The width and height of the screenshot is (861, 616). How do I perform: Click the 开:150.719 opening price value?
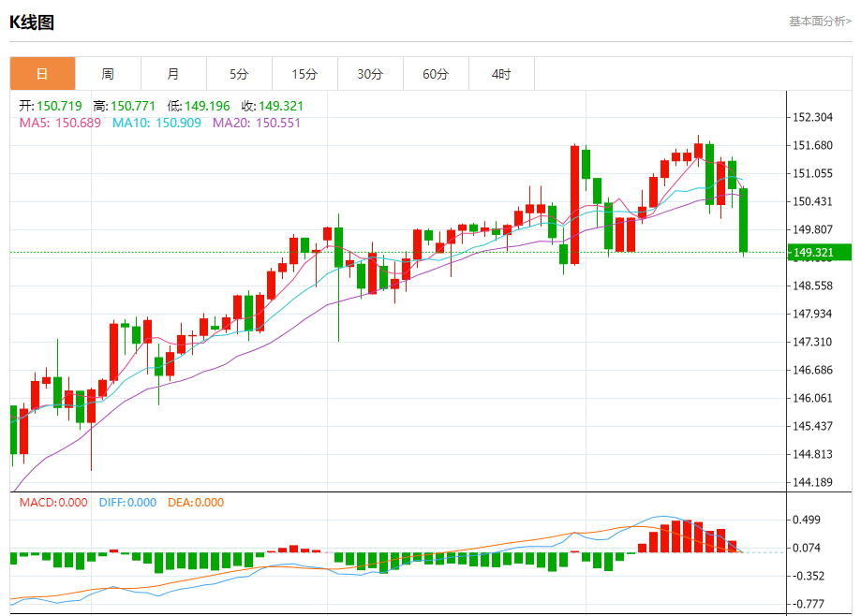coord(51,106)
